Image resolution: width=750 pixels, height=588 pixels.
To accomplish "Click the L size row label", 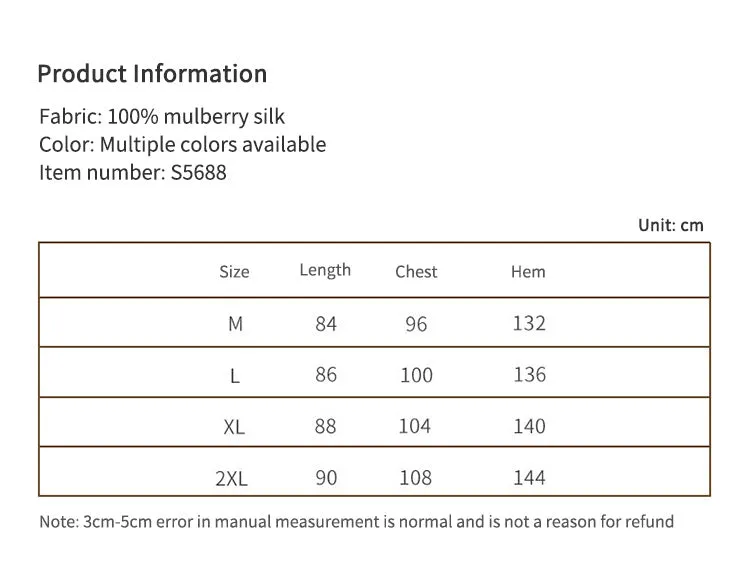I will pyautogui.click(x=234, y=376).
